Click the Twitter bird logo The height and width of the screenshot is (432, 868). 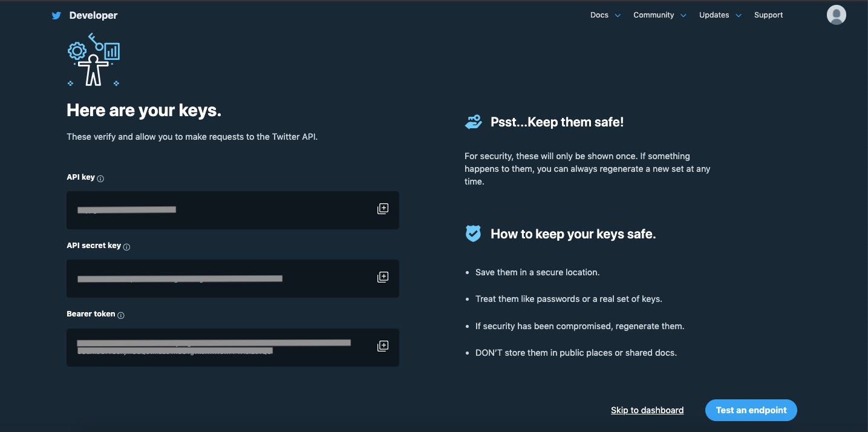coord(56,16)
